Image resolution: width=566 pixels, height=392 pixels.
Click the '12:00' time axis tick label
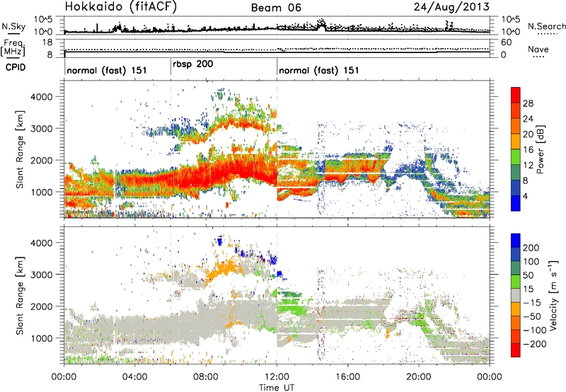(277, 377)
